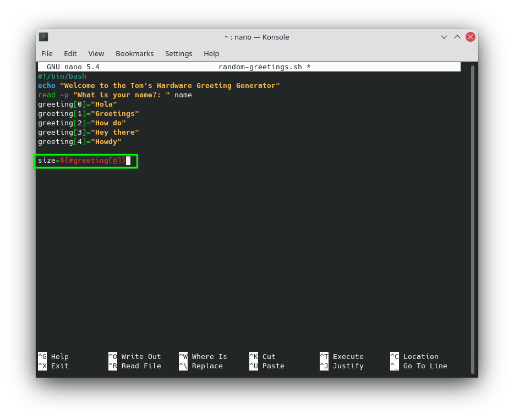The width and height of the screenshot is (514, 420).
Task: Click the ^T Execute nano shortcut
Action: click(341, 356)
